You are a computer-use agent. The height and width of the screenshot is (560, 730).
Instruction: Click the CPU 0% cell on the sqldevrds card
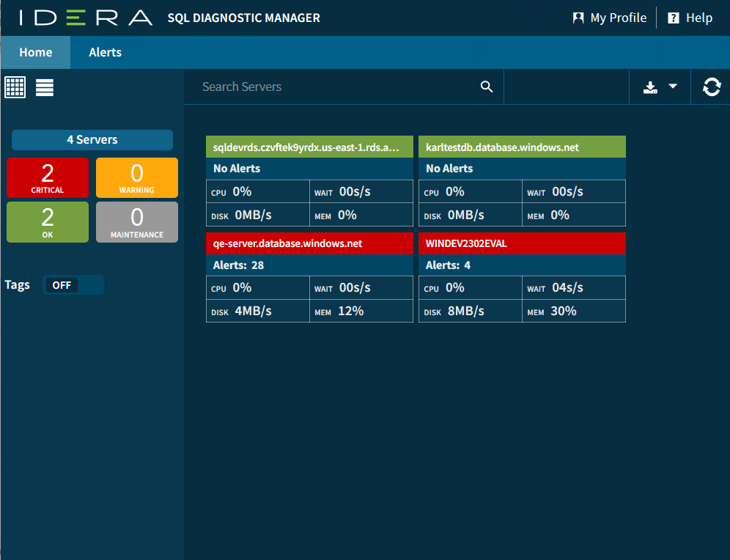(x=258, y=191)
